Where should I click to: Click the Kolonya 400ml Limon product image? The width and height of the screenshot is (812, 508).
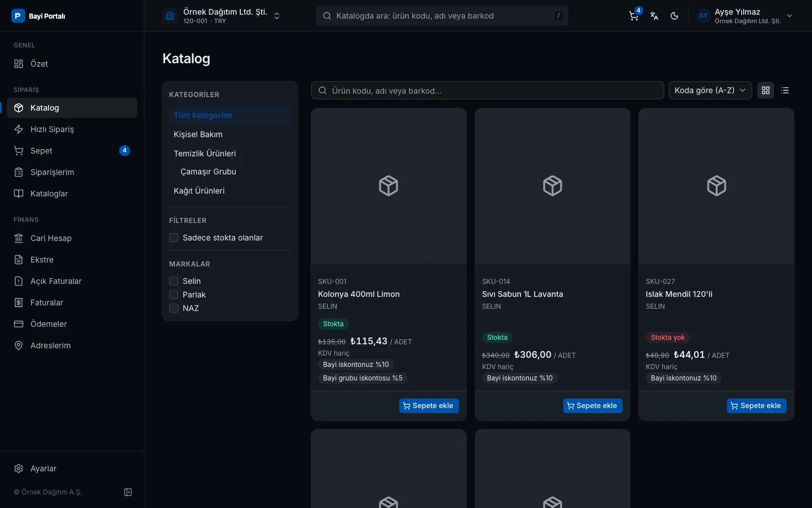pos(389,186)
